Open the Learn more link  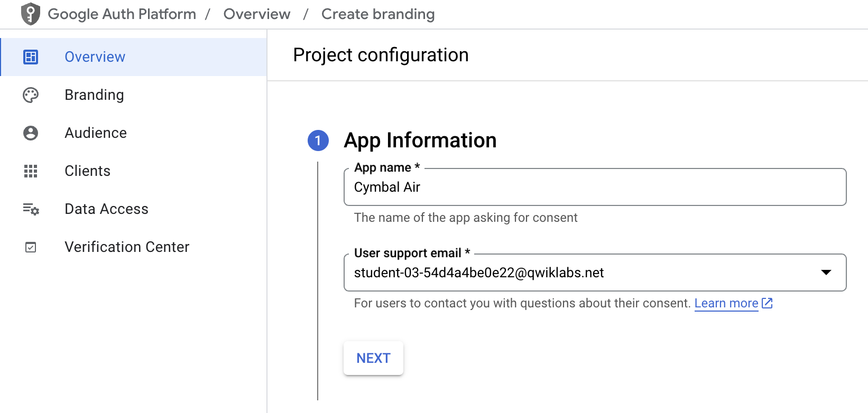[726, 303]
